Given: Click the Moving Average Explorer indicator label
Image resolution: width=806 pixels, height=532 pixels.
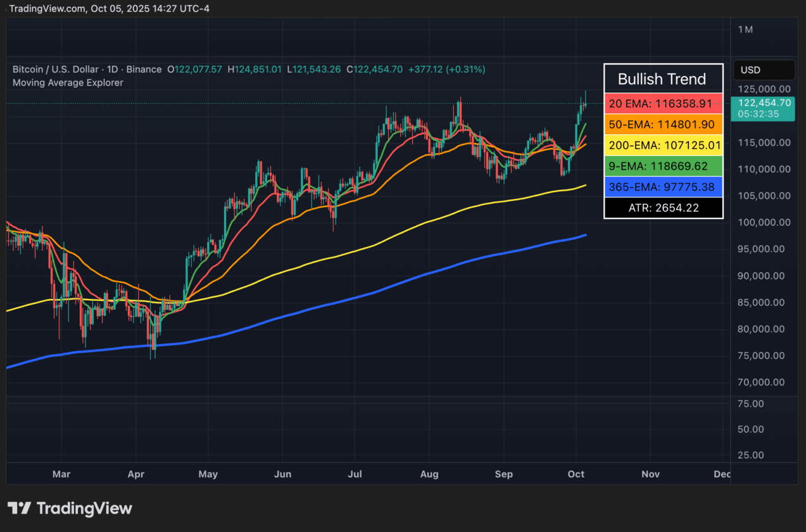Looking at the screenshot, I should (68, 82).
